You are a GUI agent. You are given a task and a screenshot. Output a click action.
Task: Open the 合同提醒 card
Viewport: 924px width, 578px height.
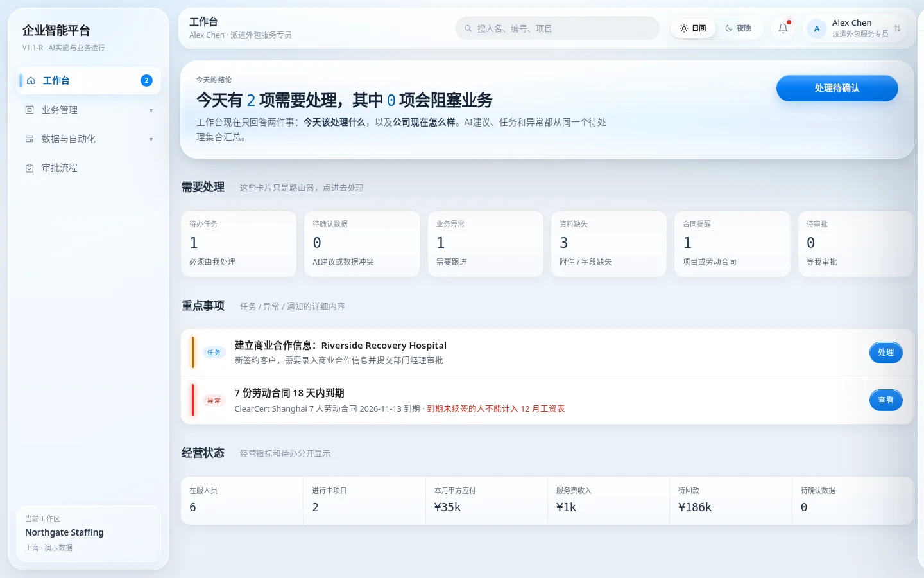[732, 244]
